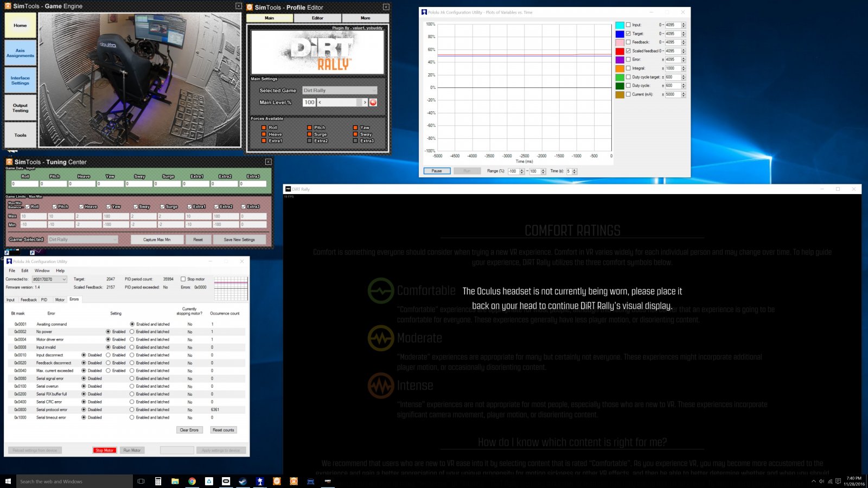Toggle the Roll checkbox in Tuning Center
This screenshot has width=868, height=488.
click(28, 207)
